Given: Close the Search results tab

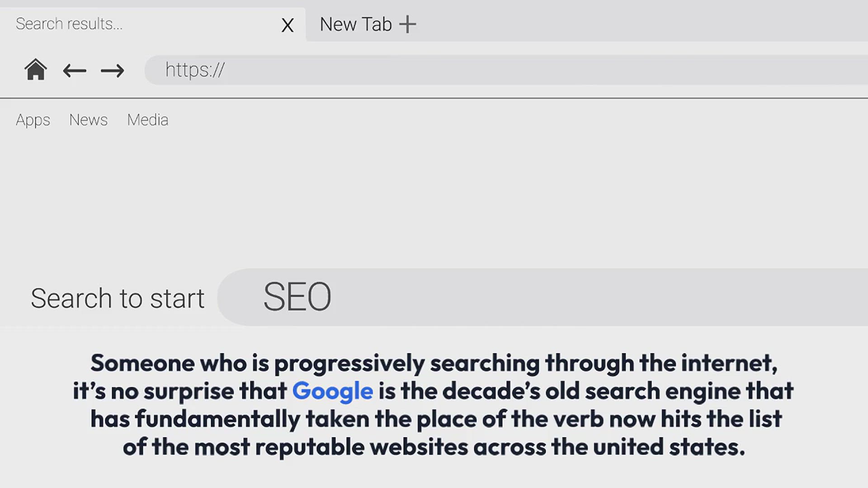Looking at the screenshot, I should [288, 25].
